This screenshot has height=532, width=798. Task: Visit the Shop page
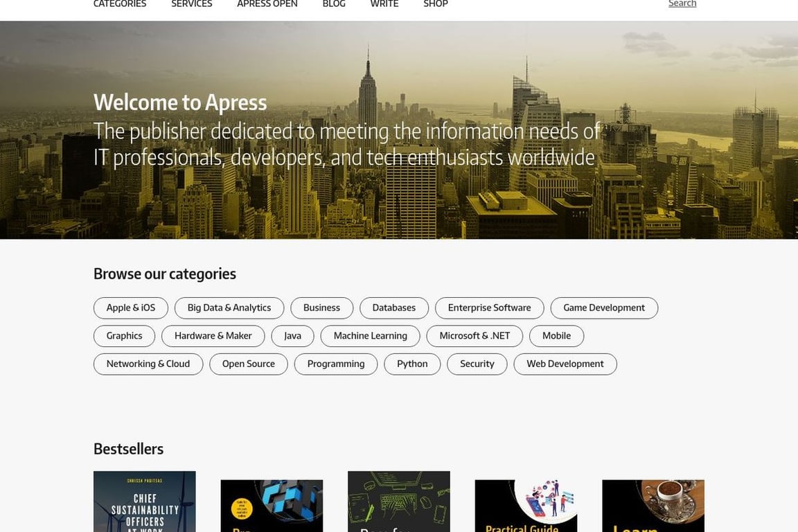click(436, 4)
